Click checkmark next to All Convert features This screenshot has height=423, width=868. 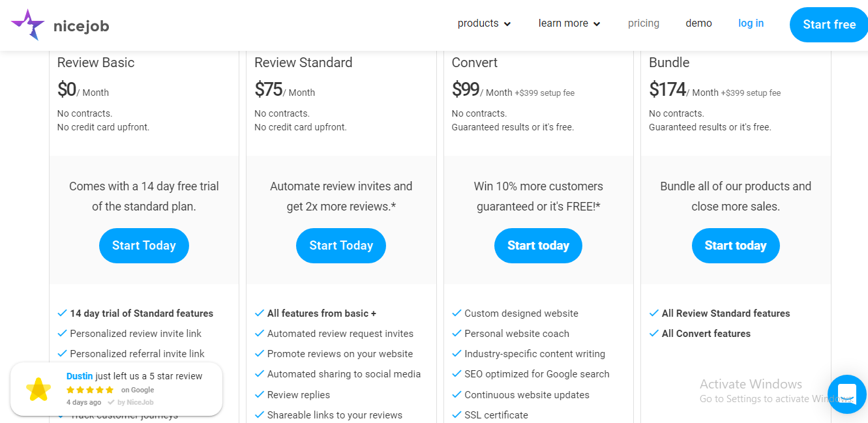tap(654, 334)
